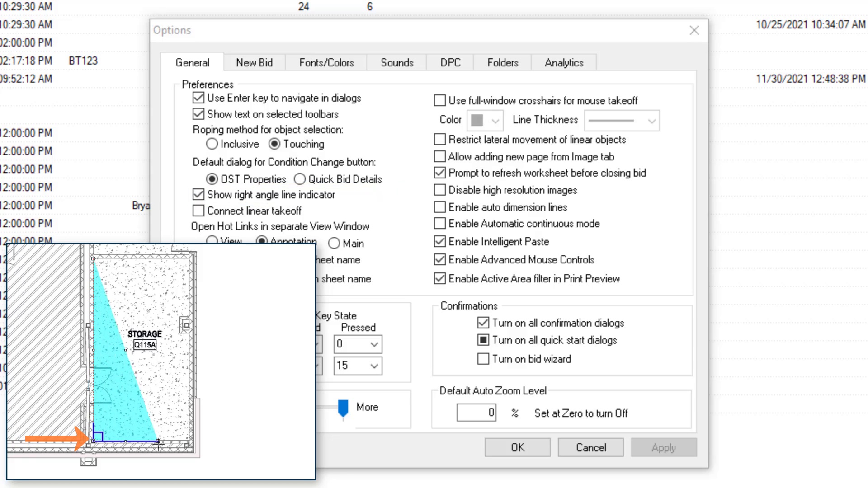Expand the Line Thickness dropdown
The image size is (868, 488).
(x=622, y=121)
